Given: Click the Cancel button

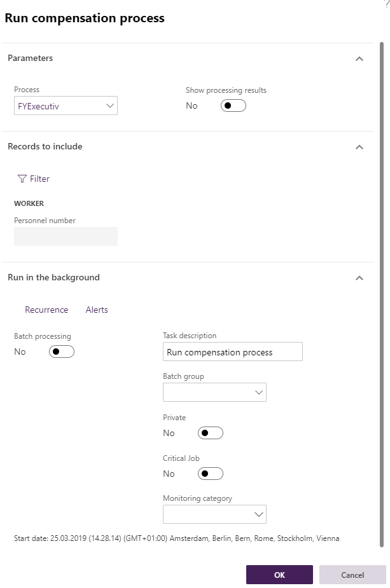Looking at the screenshot, I should (x=352, y=574).
